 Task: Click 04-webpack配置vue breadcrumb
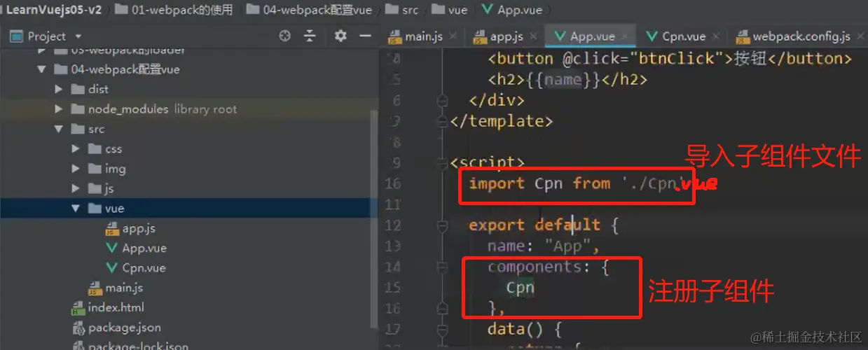click(x=309, y=10)
